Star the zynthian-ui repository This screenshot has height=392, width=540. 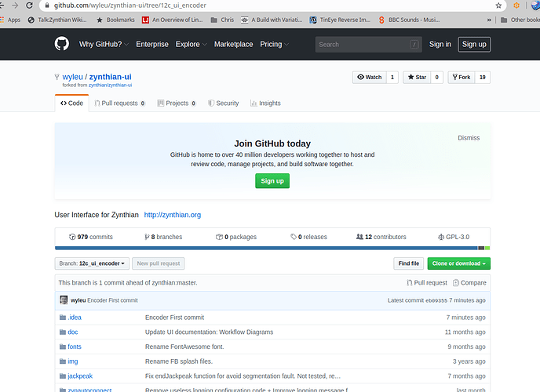(417, 78)
